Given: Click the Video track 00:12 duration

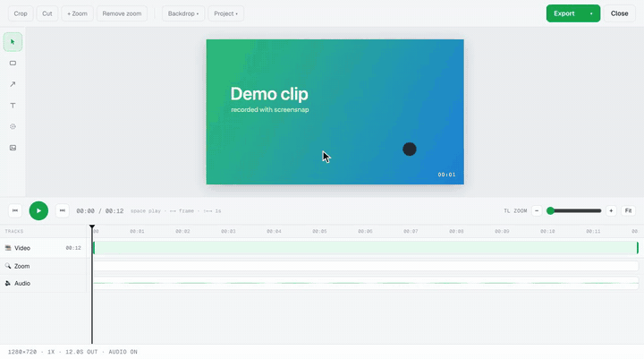Looking at the screenshot, I should click(x=73, y=248).
